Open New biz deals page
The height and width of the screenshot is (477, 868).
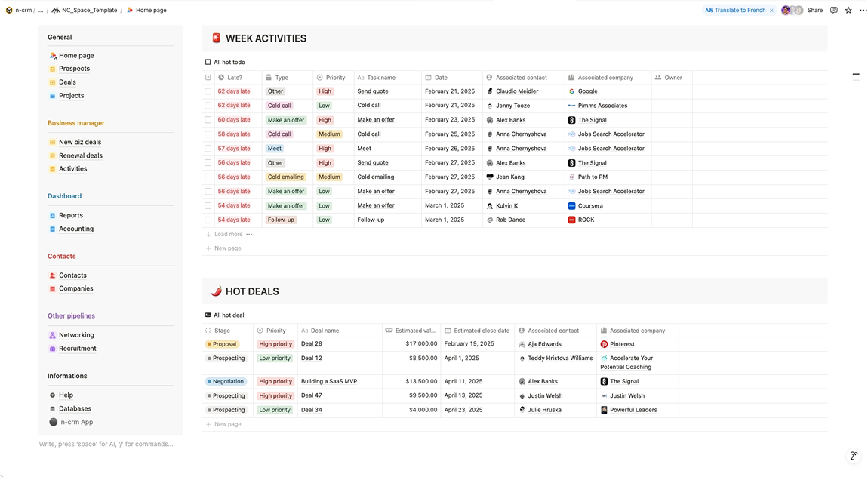(80, 142)
